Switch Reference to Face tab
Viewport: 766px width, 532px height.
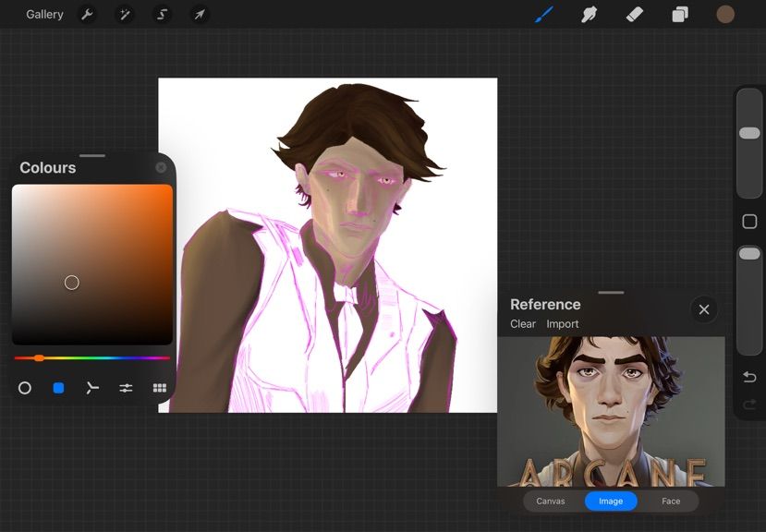pos(671,502)
